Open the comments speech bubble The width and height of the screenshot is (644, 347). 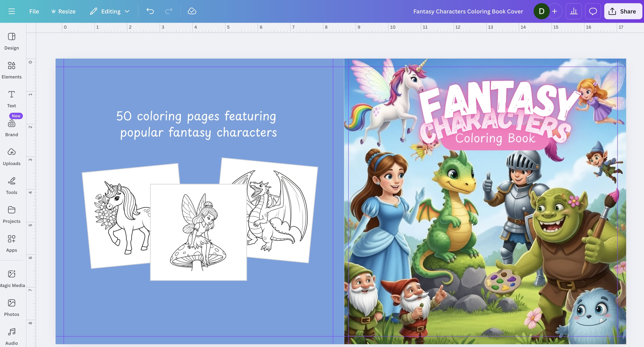(x=593, y=11)
